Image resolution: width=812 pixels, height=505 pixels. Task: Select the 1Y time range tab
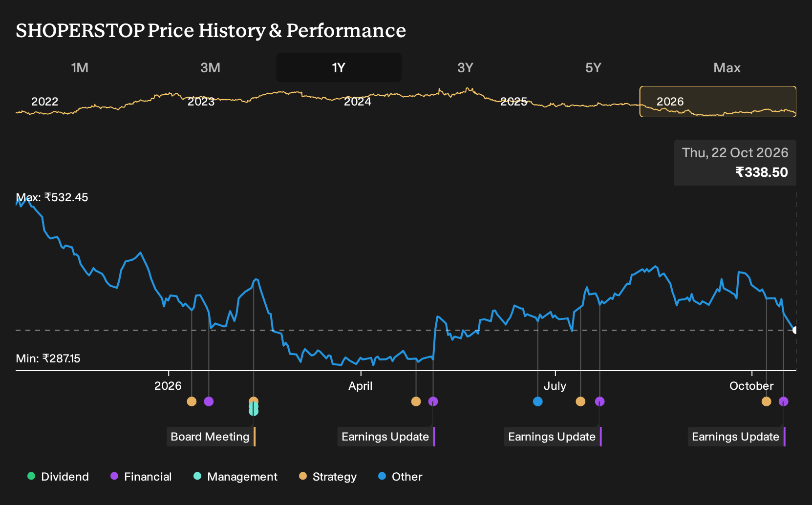click(339, 67)
